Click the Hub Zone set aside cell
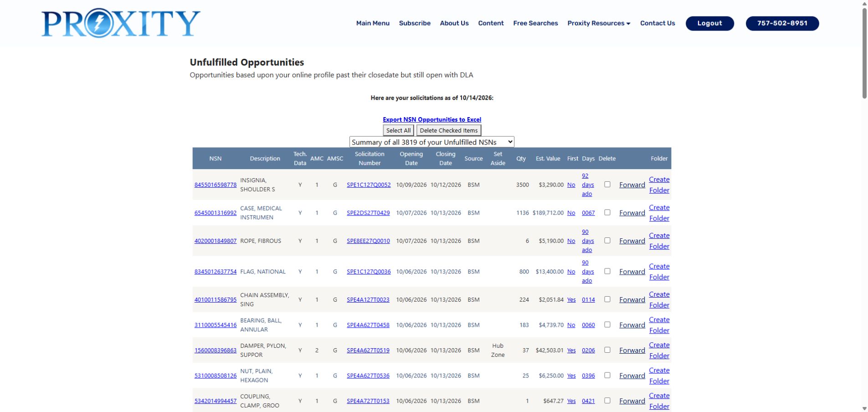868x412 pixels. (x=498, y=350)
